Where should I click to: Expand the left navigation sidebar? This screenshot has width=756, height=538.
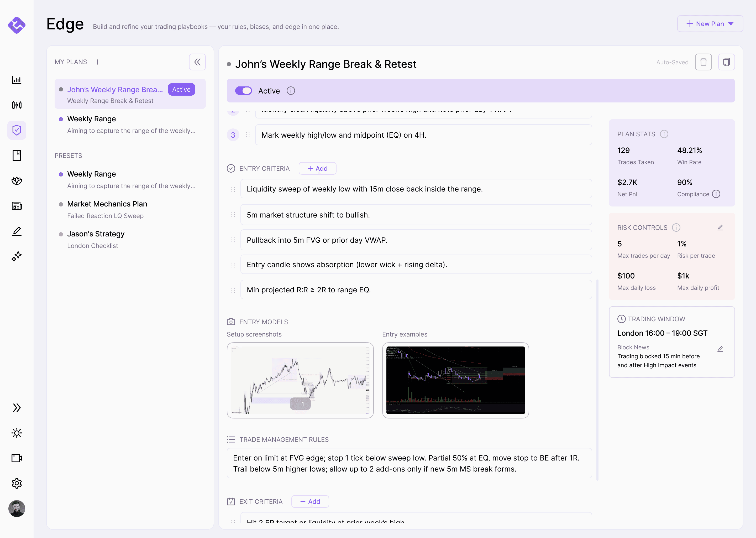tap(17, 408)
